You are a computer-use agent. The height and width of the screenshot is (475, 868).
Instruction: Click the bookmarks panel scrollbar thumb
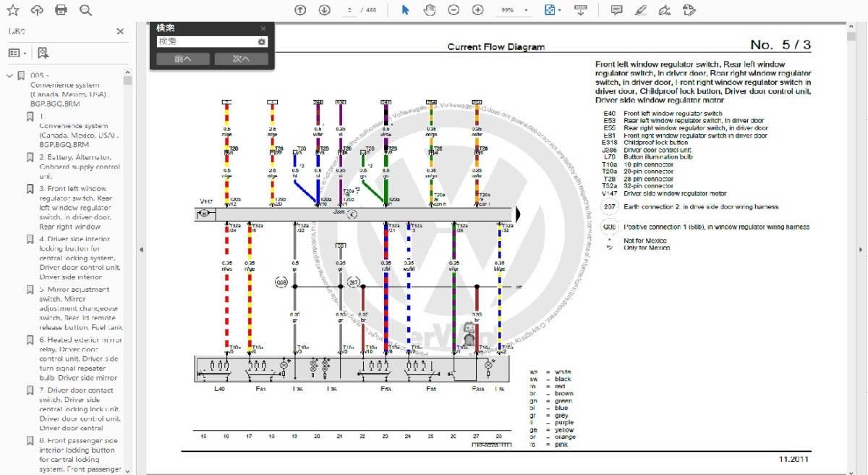point(127,80)
